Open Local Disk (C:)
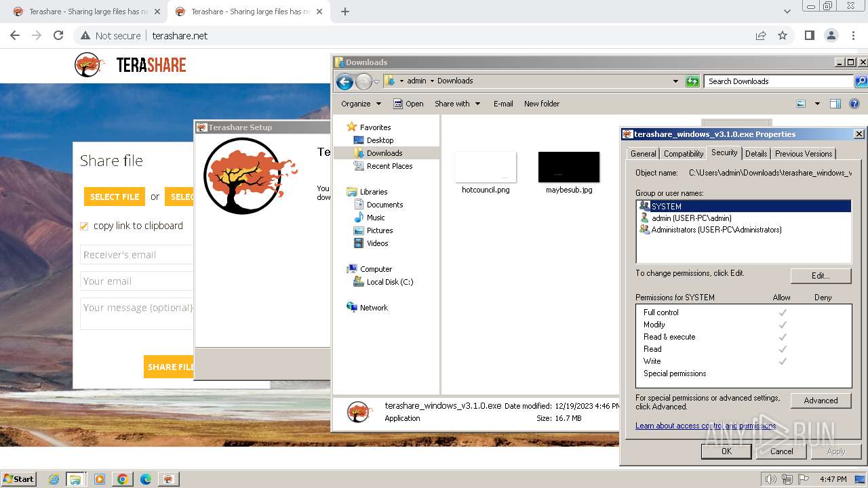868x488 pixels. (390, 282)
